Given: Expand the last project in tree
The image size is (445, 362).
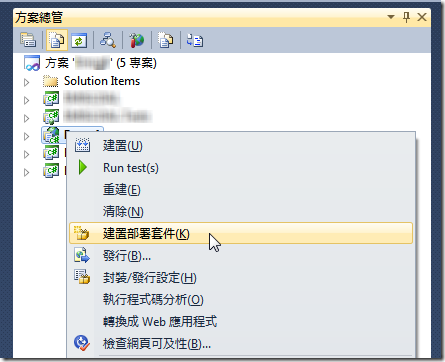Looking at the screenshot, I should [27, 172].
